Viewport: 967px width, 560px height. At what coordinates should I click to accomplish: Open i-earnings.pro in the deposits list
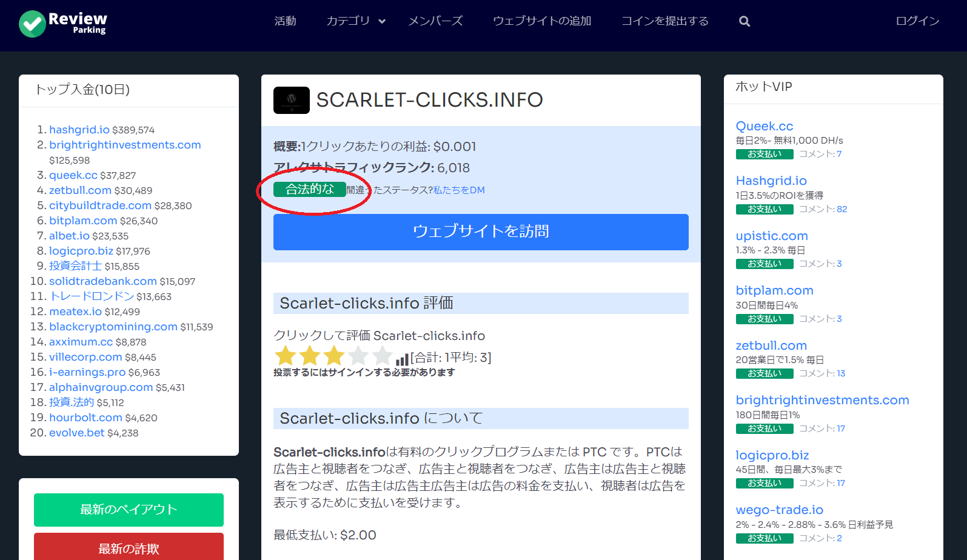(x=87, y=372)
